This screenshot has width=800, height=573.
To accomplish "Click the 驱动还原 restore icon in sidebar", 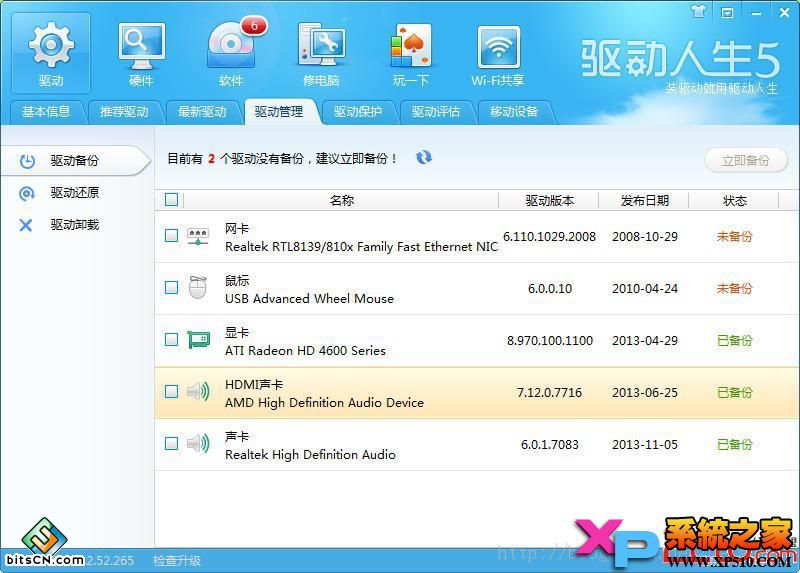I will click(x=27, y=193).
